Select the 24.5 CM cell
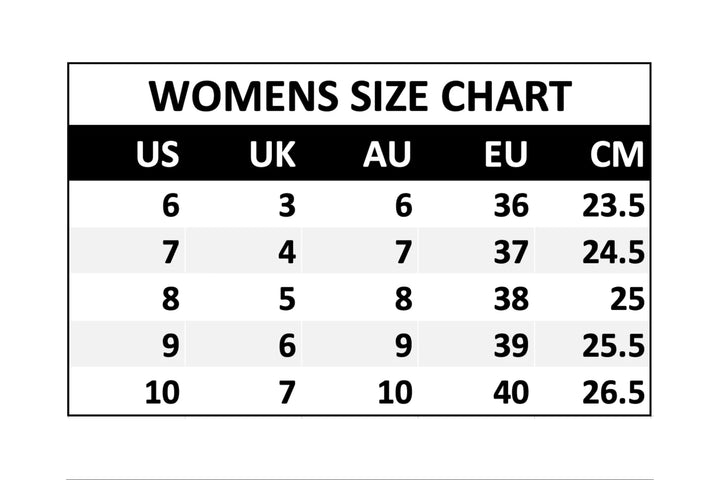 pos(614,252)
